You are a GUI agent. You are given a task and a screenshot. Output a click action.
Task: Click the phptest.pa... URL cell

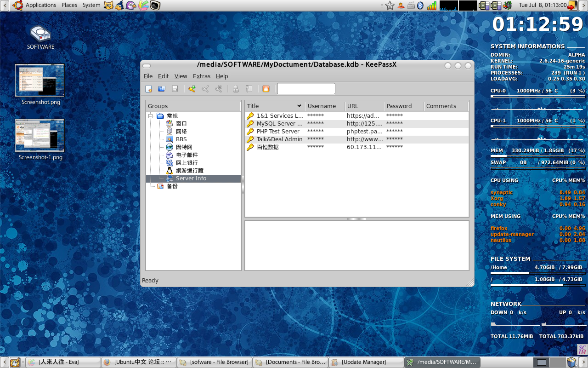[x=365, y=132]
